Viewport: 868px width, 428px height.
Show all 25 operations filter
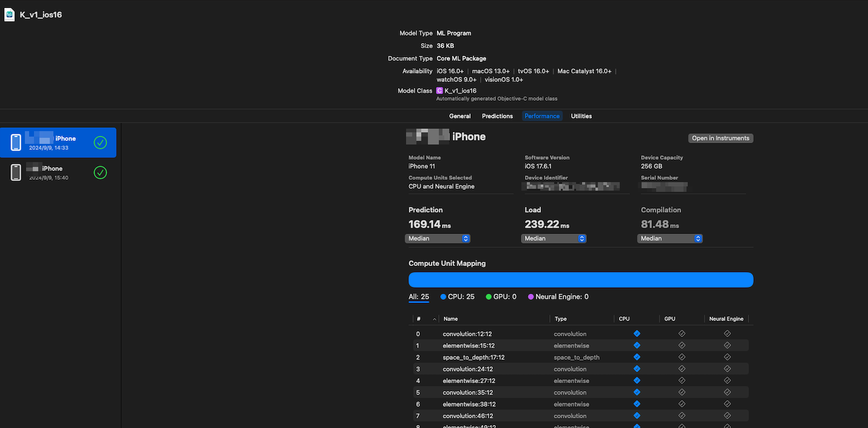tap(419, 297)
